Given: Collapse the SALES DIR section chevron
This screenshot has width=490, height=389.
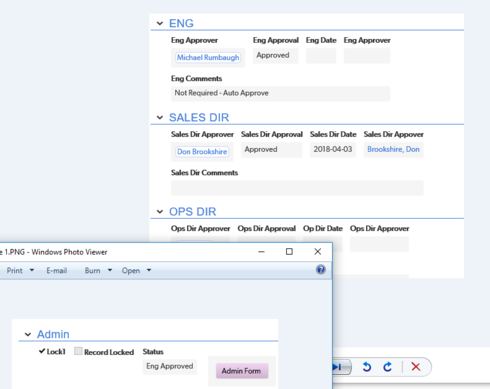Looking at the screenshot, I should [x=160, y=118].
